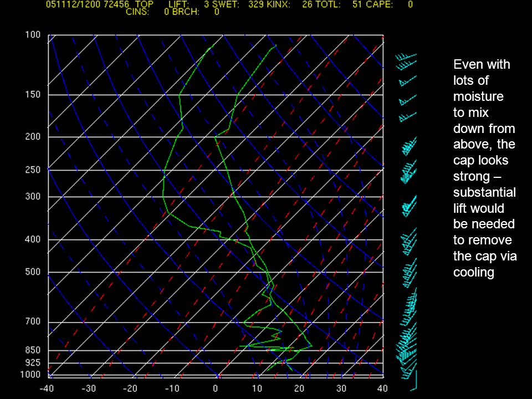This screenshot has height=399, width=532.
Task: Click the 20 temperature axis label
Action: click(299, 388)
